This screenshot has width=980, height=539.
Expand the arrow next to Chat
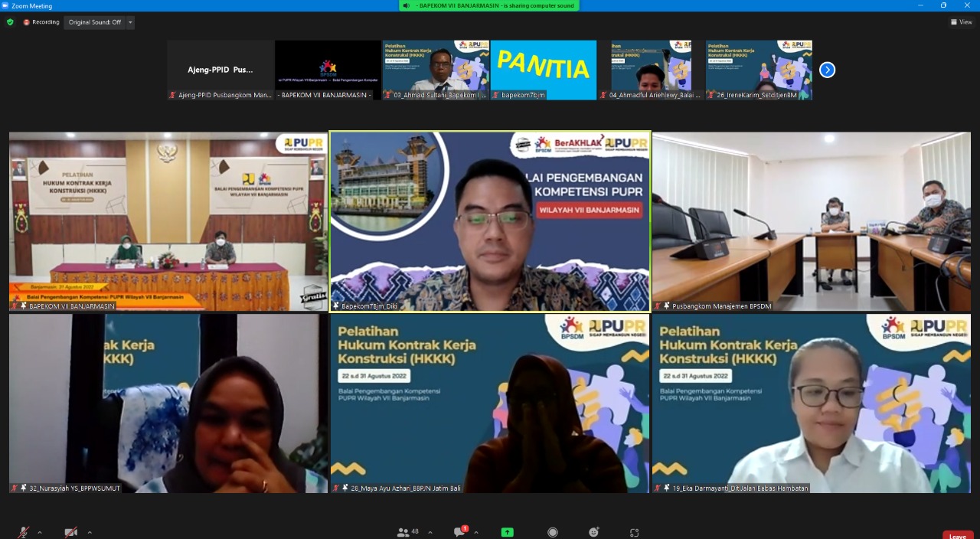point(476,532)
